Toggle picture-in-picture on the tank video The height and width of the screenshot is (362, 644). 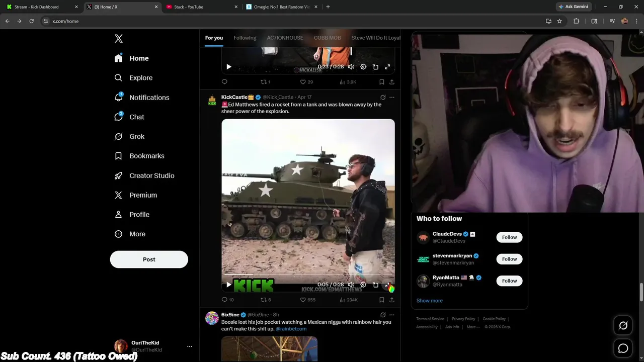point(375,285)
